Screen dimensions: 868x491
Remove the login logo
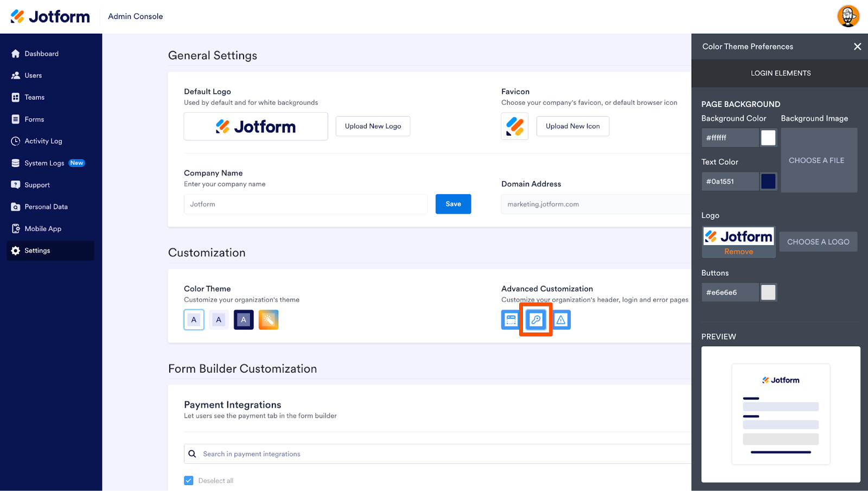point(738,252)
